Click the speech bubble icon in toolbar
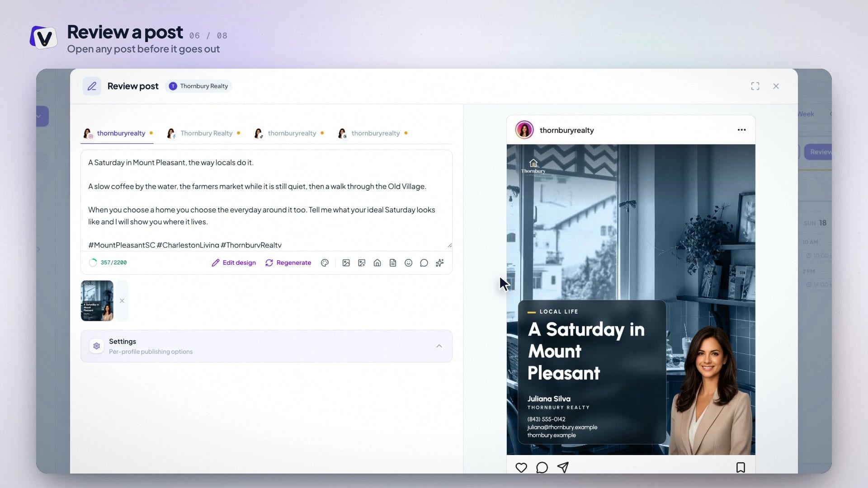This screenshot has height=488, width=868. tap(424, 263)
